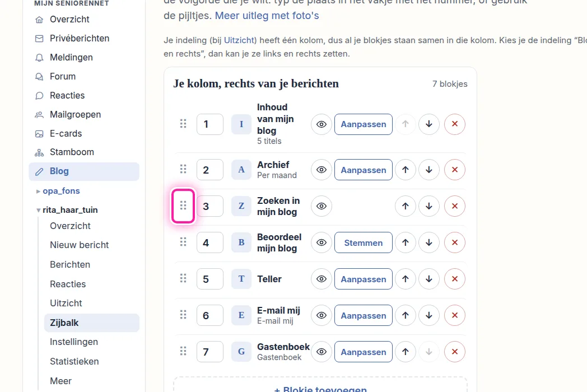Open Berichten under rita_haar_tuin
This screenshot has width=587, height=392.
pos(92,264)
